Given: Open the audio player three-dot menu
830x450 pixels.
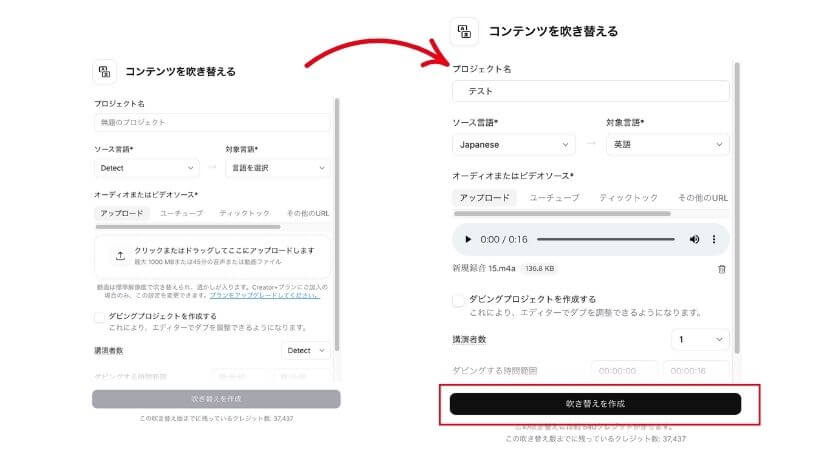Looking at the screenshot, I should [x=714, y=239].
